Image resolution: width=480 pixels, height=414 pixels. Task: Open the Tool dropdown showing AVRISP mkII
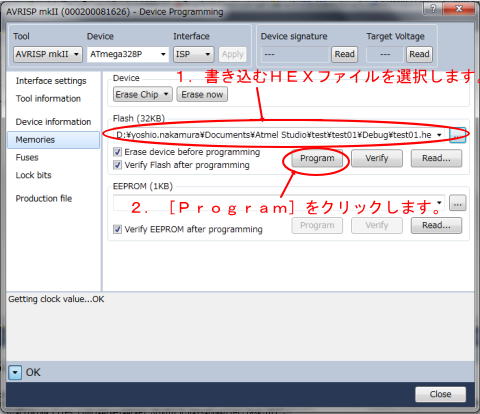[x=48, y=54]
